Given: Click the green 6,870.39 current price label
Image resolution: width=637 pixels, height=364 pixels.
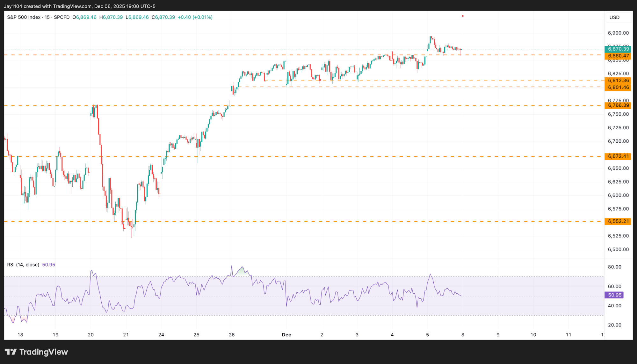Looking at the screenshot, I should tap(618, 49).
